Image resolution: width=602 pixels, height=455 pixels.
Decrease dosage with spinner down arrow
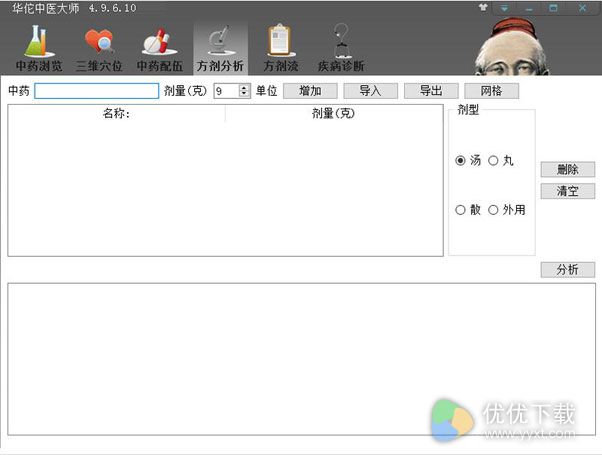(x=244, y=94)
